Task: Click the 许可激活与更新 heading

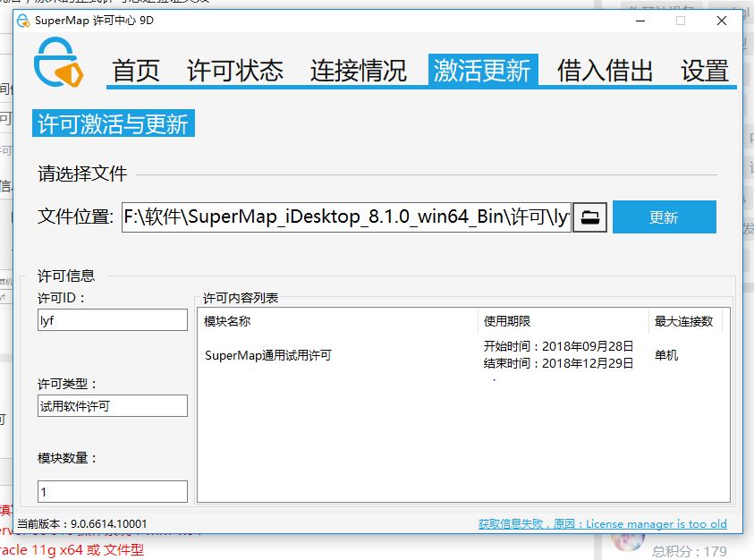Action: coord(114,123)
